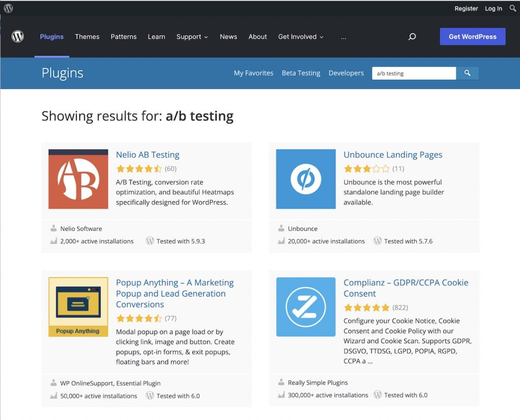Click the "300,000+ active installations" text
The image size is (520, 420).
pos(328,395)
